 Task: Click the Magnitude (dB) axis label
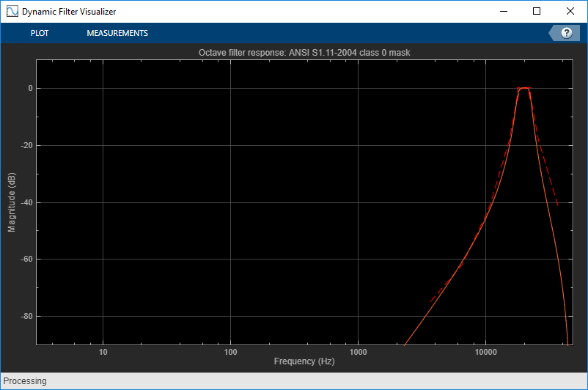[12, 202]
